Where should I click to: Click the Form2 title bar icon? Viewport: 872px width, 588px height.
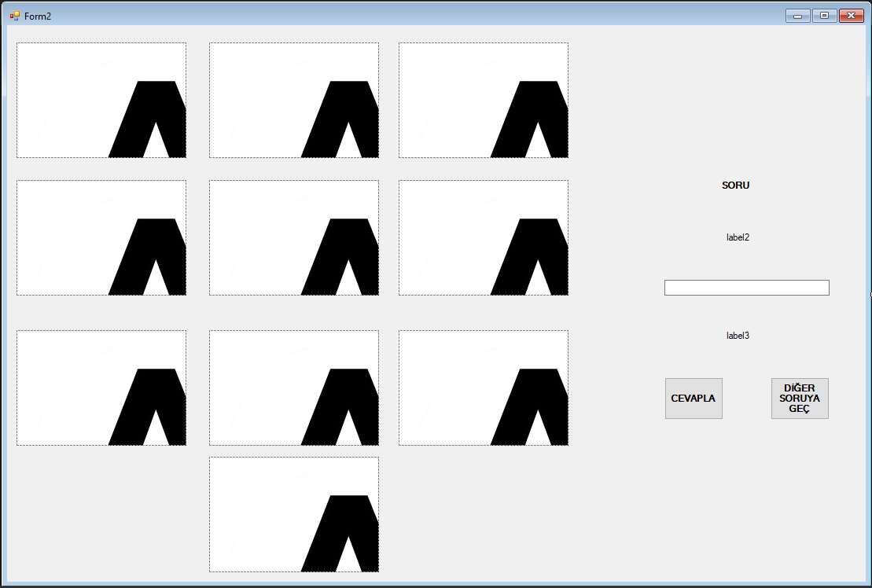tap(14, 17)
